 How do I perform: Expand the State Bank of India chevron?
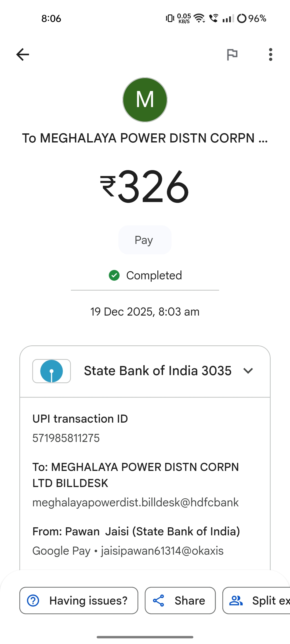point(248,371)
